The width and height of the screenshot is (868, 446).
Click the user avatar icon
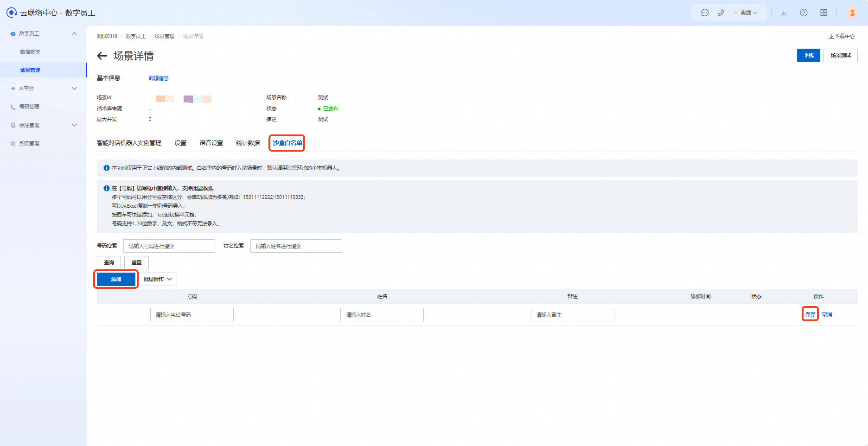click(x=852, y=13)
